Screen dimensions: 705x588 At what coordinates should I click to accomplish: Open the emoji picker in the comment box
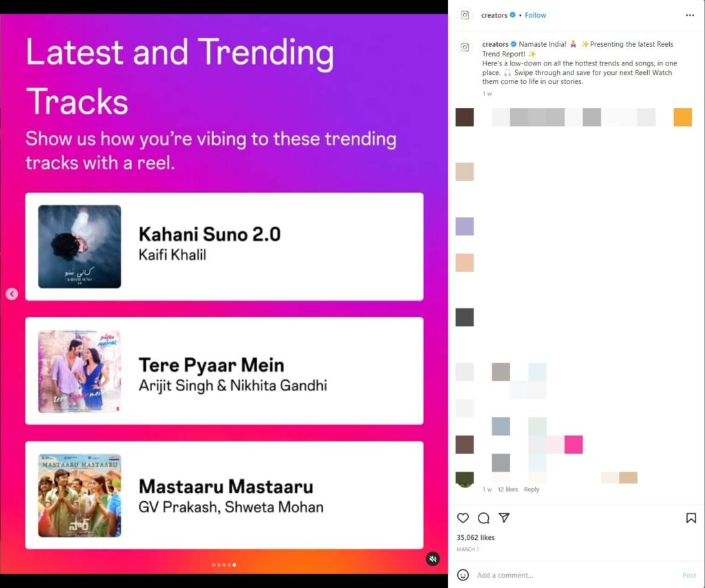click(x=463, y=575)
